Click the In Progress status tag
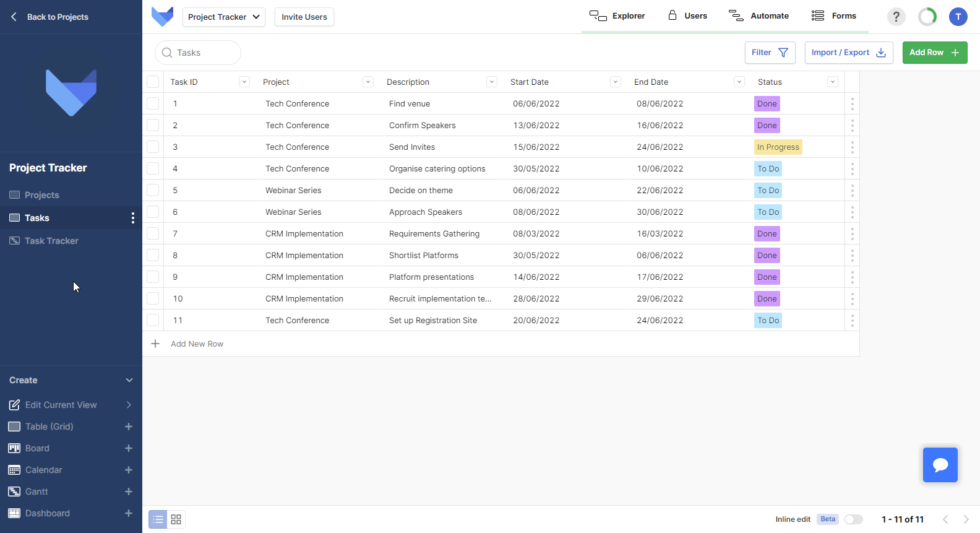 [x=778, y=147]
